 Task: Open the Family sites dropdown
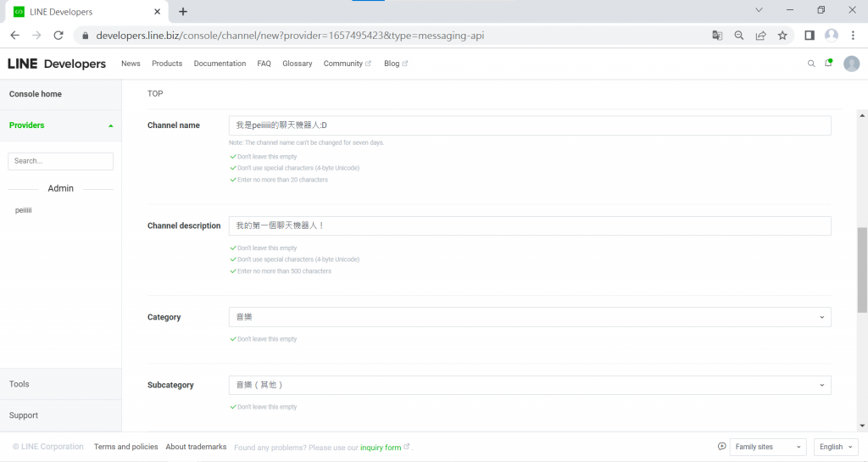768,447
